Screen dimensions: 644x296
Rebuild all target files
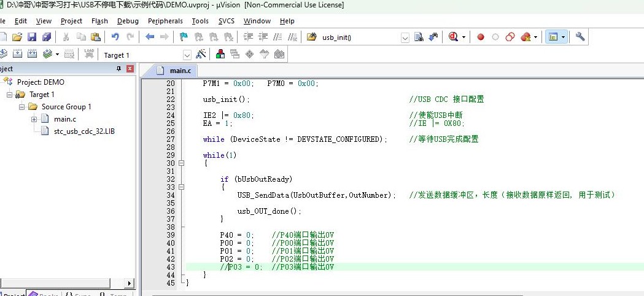[x=32, y=54]
